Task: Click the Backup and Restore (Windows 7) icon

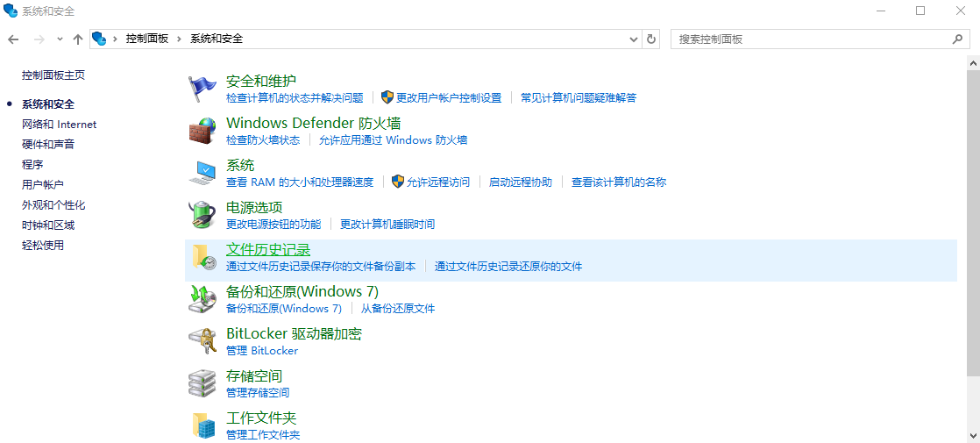Action: click(202, 299)
